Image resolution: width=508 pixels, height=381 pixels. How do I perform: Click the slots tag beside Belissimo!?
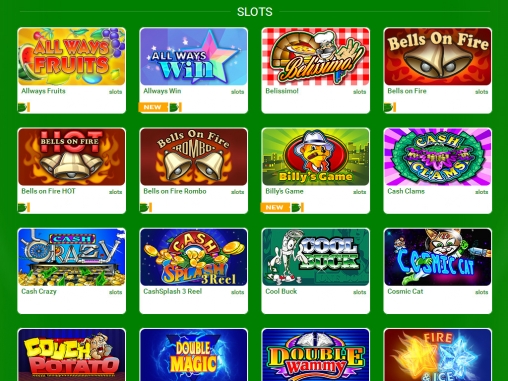359,92
